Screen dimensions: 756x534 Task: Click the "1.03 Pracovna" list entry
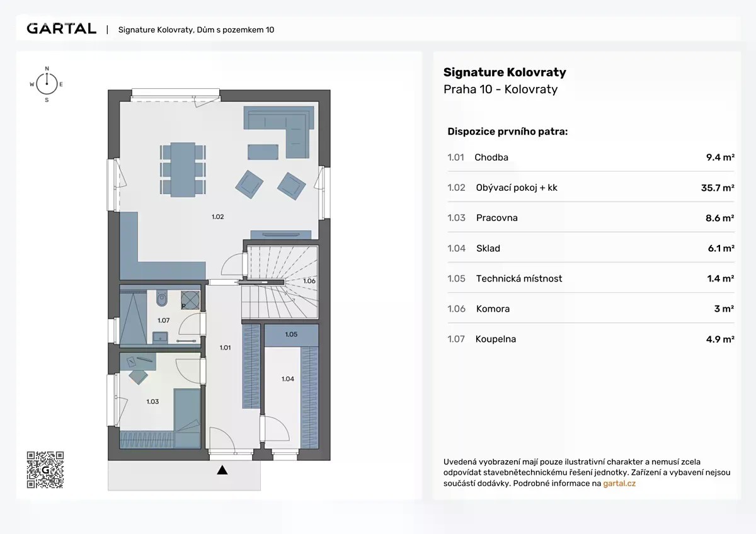coord(590,218)
